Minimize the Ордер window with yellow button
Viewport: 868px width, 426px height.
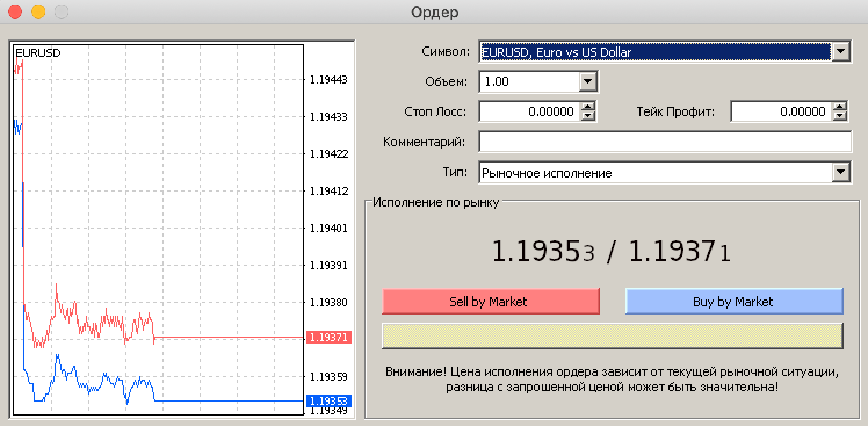[x=38, y=12]
